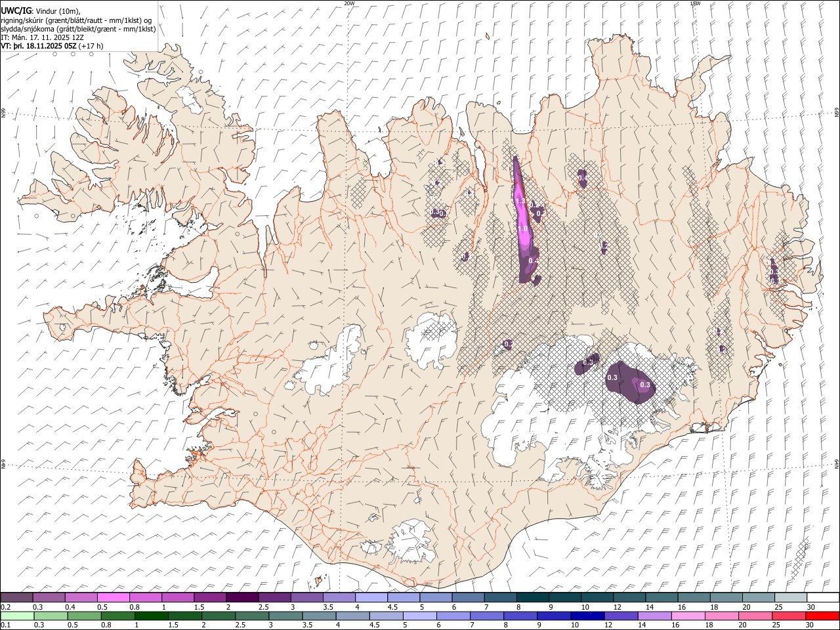Click the 0.3 value inside the lighter purple core
Image resolution: width=840 pixels, height=630 pixels.
click(644, 385)
